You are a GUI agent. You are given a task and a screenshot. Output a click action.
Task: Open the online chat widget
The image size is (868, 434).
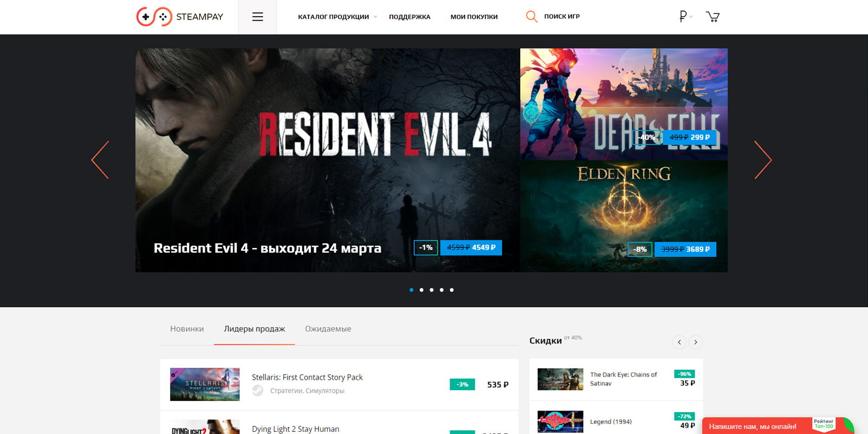pyautogui.click(x=754, y=426)
